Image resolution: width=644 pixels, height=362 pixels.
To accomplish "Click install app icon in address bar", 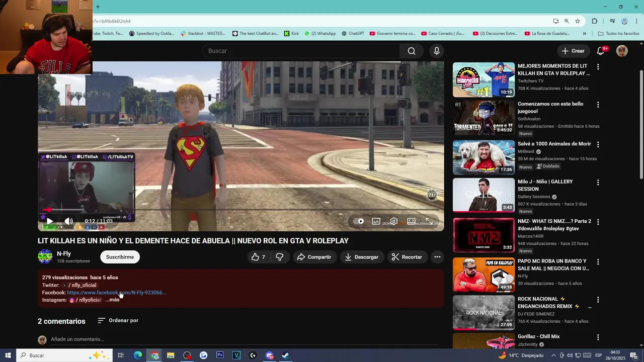I will [556, 21].
